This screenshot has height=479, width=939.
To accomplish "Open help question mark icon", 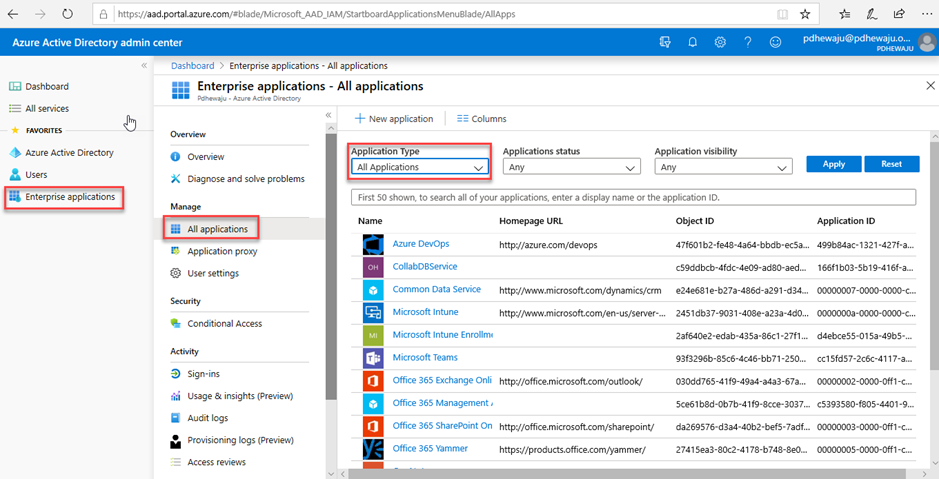I will [748, 43].
